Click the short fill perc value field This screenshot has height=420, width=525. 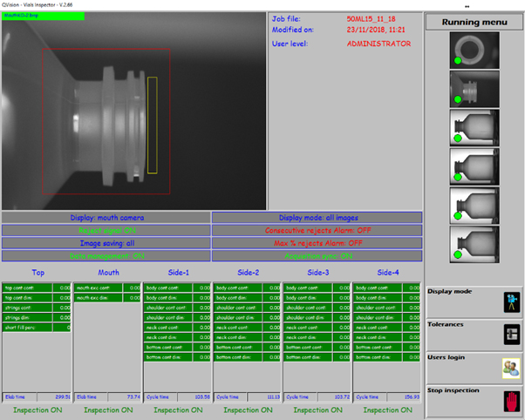tap(64, 328)
